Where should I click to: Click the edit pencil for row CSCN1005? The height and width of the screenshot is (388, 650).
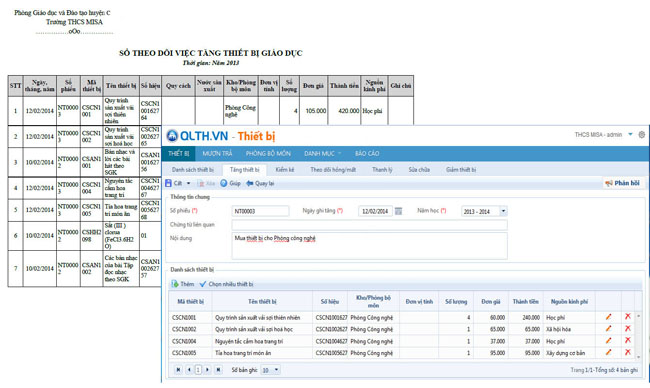coord(608,352)
